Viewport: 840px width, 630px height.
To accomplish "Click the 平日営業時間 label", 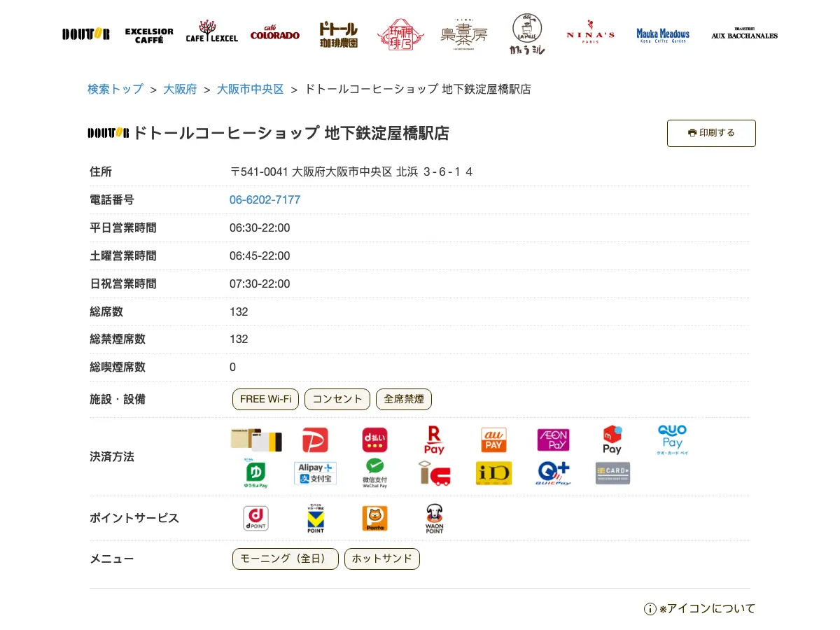I will (x=123, y=228).
